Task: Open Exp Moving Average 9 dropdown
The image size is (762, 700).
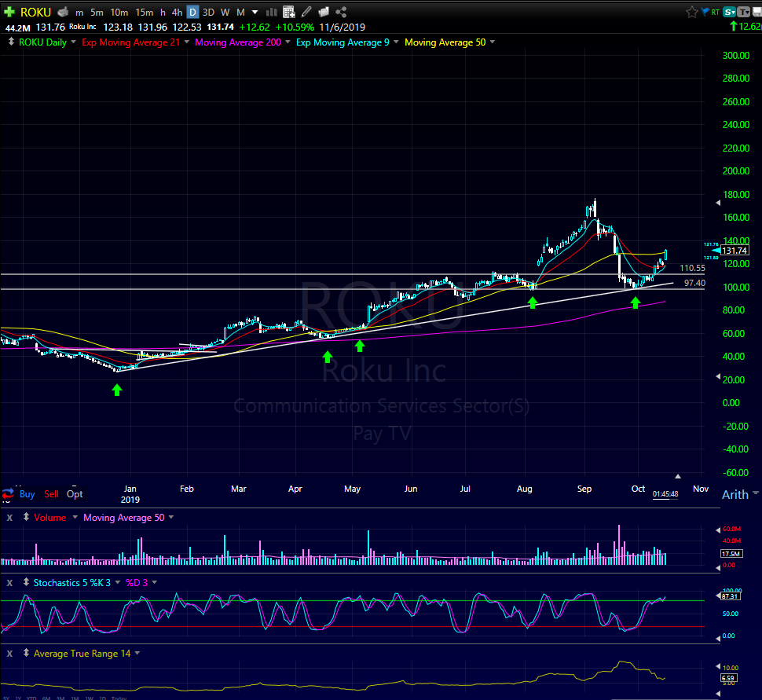Action: click(x=396, y=42)
